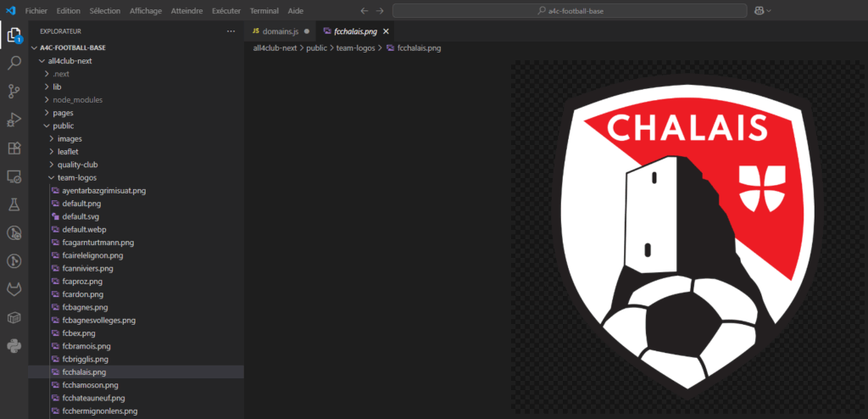Click all4club-next in the breadcrumb
868x419 pixels.
(275, 48)
